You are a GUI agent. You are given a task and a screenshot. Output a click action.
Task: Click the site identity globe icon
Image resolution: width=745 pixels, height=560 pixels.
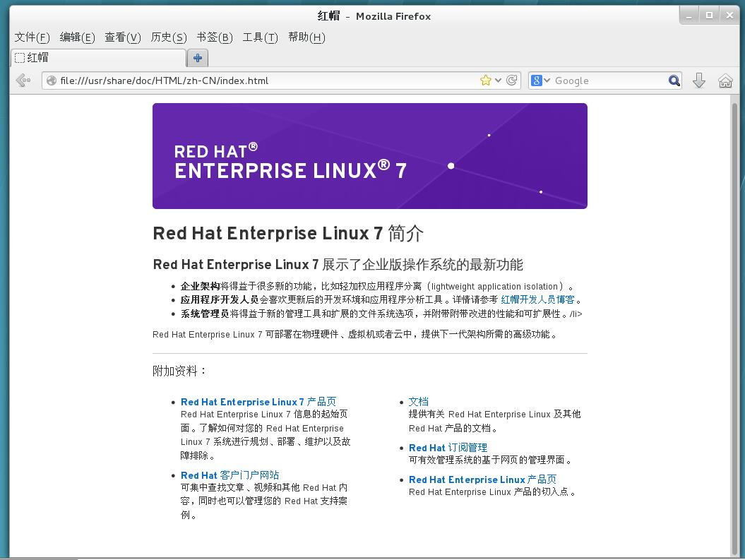(52, 81)
